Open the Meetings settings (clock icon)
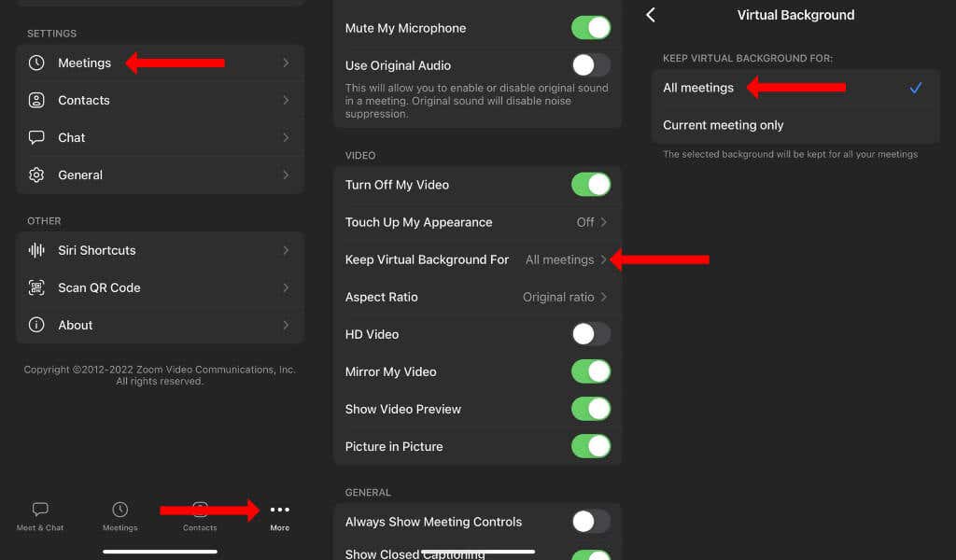The width and height of the screenshot is (956, 560). (x=35, y=63)
